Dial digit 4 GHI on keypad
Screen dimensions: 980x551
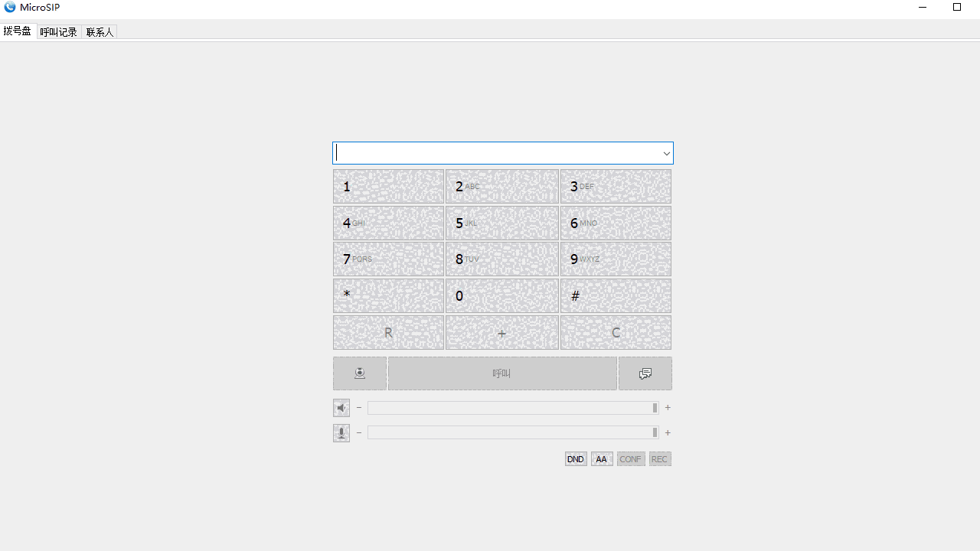(388, 223)
